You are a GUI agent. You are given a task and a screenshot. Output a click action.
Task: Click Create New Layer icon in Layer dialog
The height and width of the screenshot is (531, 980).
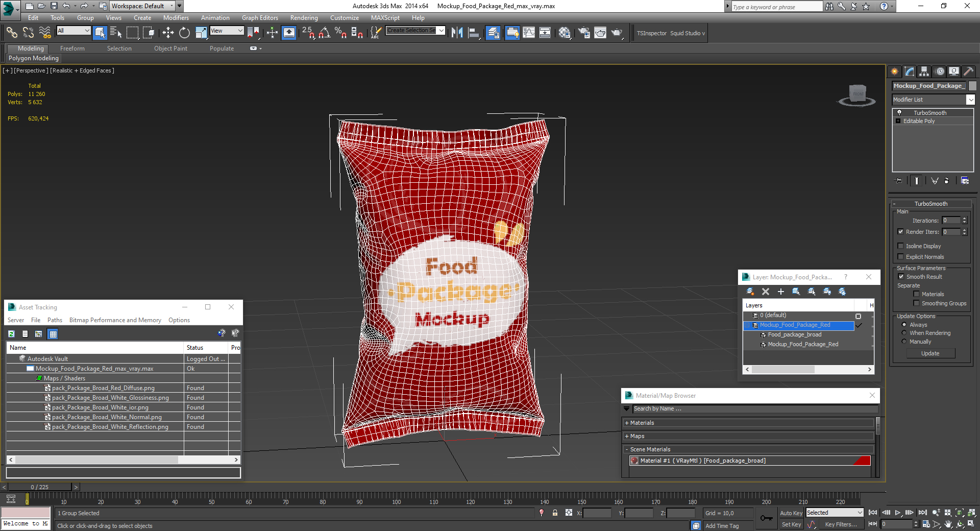[750, 292]
